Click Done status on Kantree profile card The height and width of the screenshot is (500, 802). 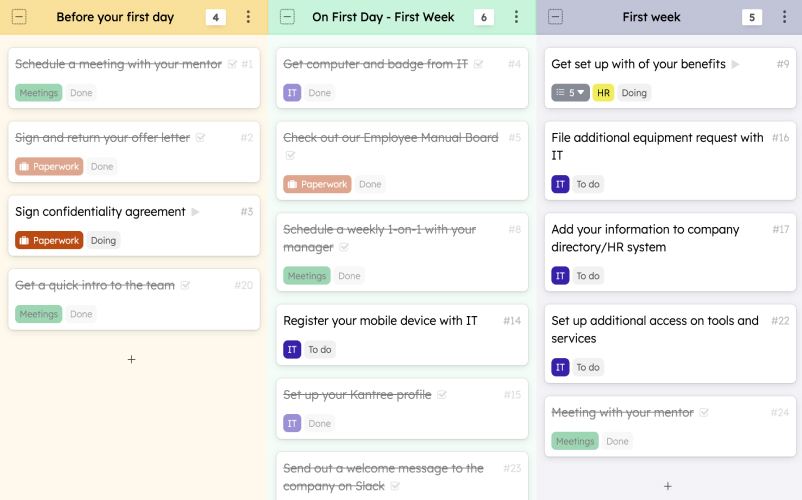tap(319, 423)
